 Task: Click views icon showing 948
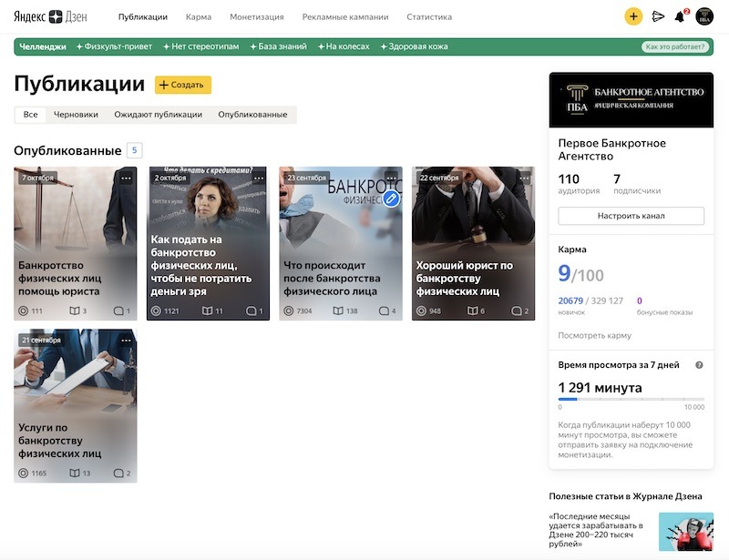(x=421, y=311)
